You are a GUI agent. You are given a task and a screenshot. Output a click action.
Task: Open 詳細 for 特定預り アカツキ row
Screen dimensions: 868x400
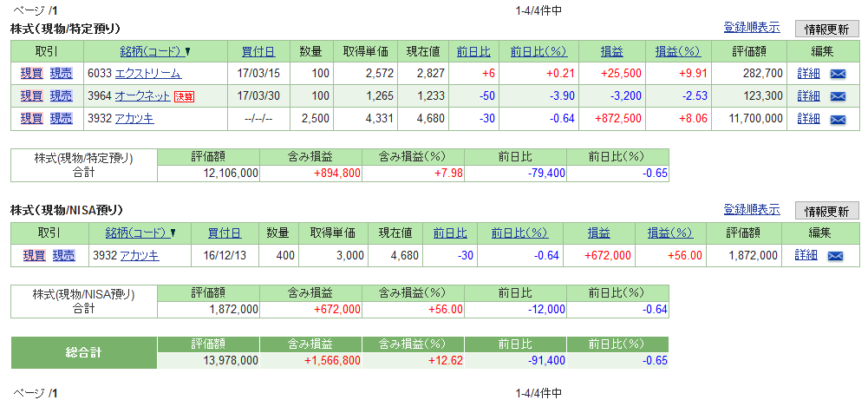[808, 119]
